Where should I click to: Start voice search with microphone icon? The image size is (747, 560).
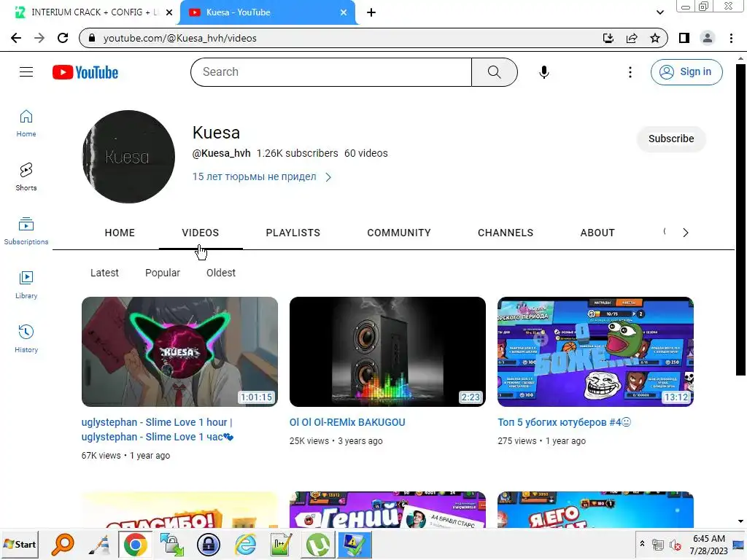click(x=543, y=72)
